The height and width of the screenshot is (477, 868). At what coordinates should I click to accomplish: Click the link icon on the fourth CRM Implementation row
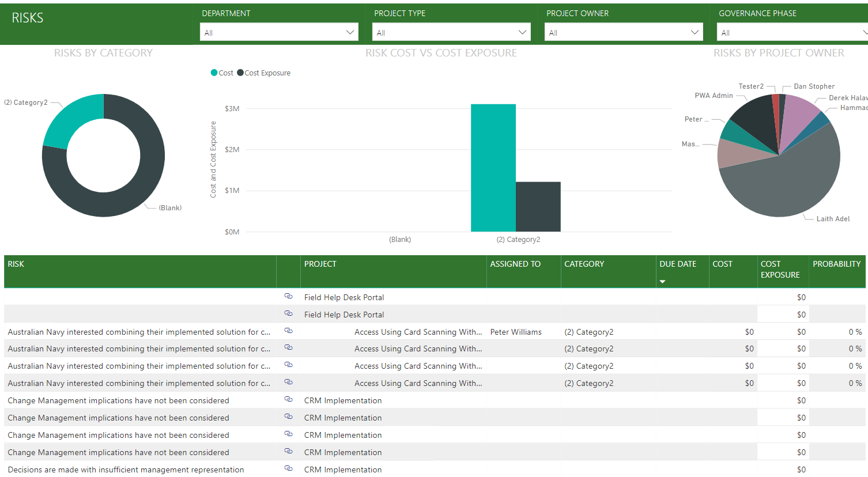tap(288, 451)
